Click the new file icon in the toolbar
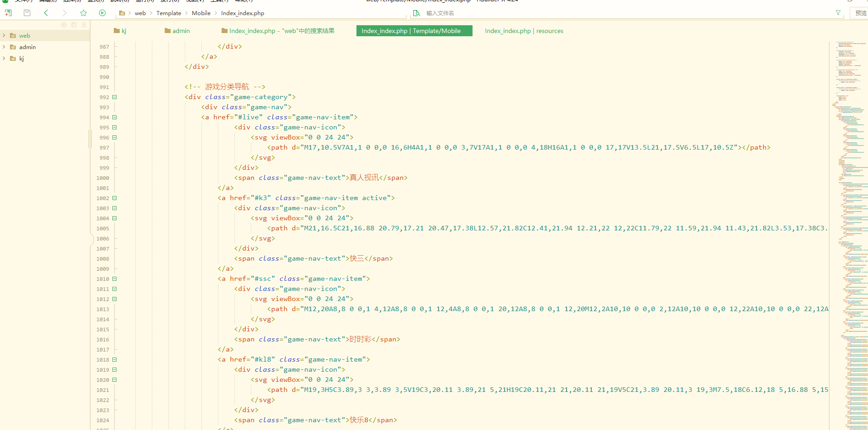The width and height of the screenshot is (868, 430). pyautogui.click(x=8, y=13)
